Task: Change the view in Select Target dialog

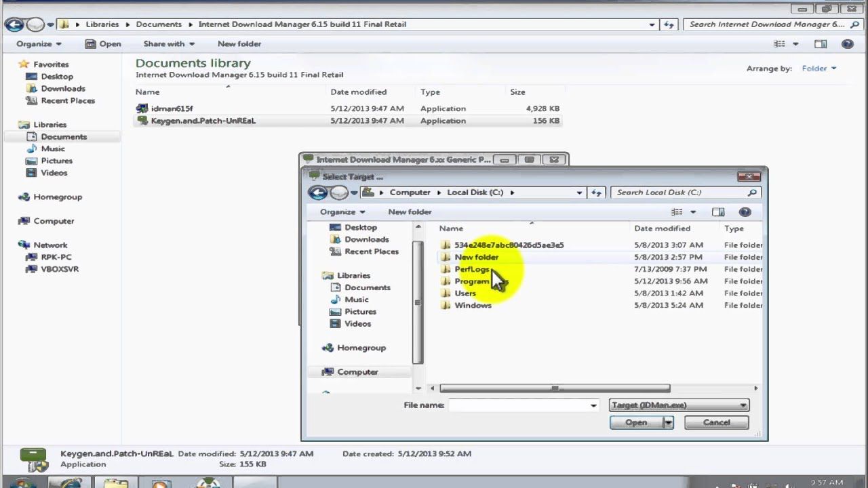Action: (x=677, y=212)
